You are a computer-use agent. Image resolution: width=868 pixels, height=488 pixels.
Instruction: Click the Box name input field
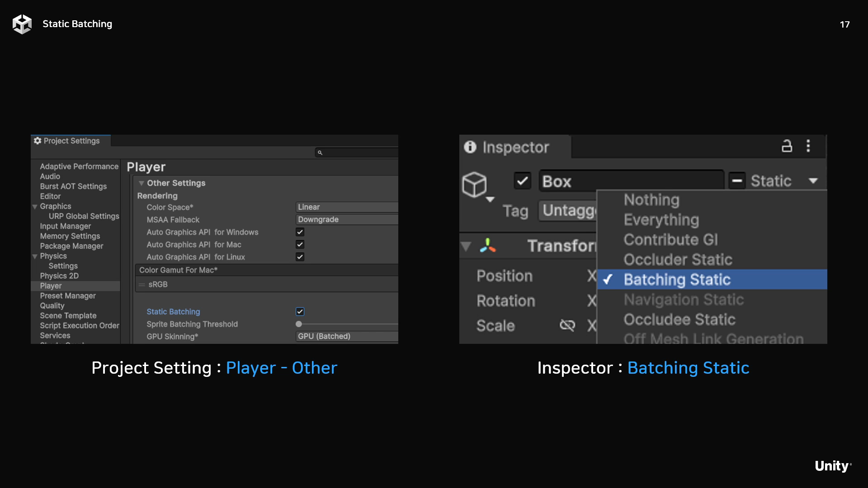pyautogui.click(x=631, y=181)
